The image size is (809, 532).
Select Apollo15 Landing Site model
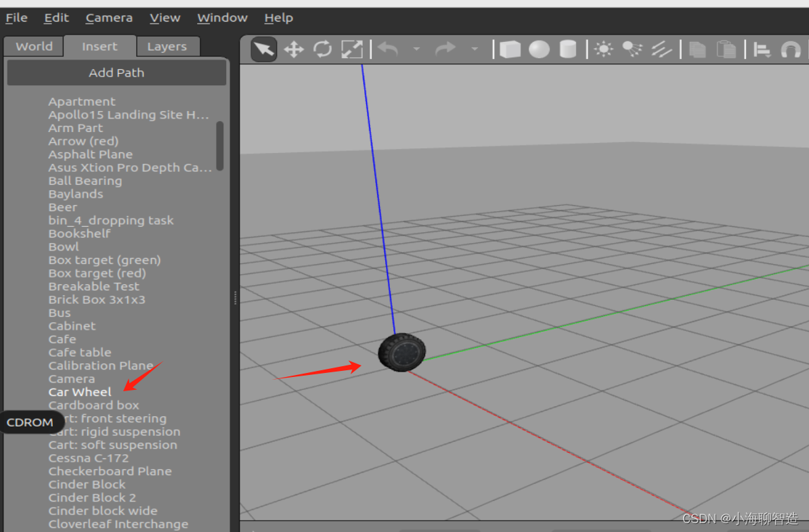click(129, 114)
